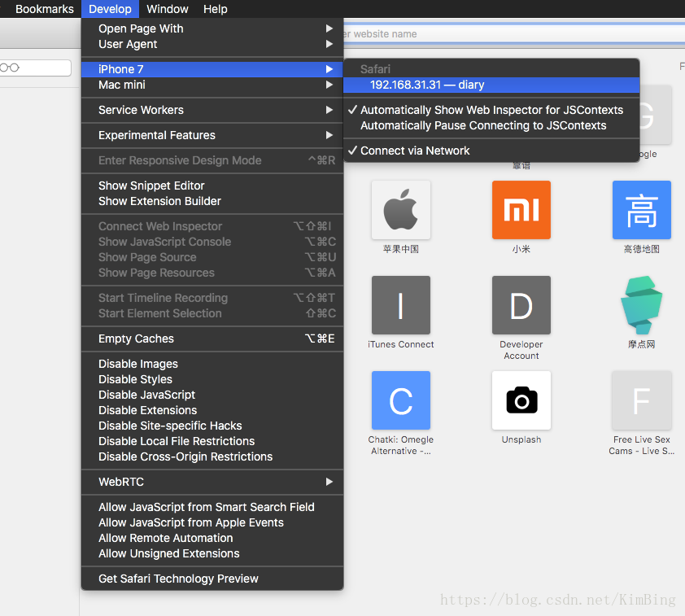Select Disable Styles
The width and height of the screenshot is (685, 616).
(x=212, y=379)
